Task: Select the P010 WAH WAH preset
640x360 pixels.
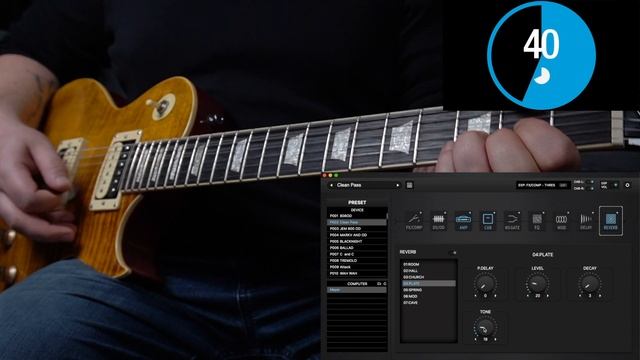Action: 357,273
